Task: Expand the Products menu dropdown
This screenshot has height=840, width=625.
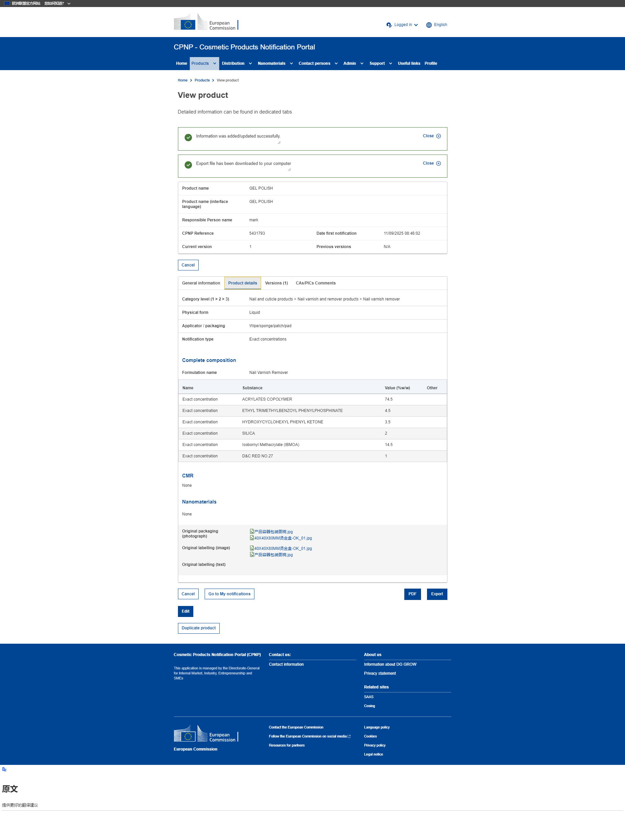Action: (215, 63)
